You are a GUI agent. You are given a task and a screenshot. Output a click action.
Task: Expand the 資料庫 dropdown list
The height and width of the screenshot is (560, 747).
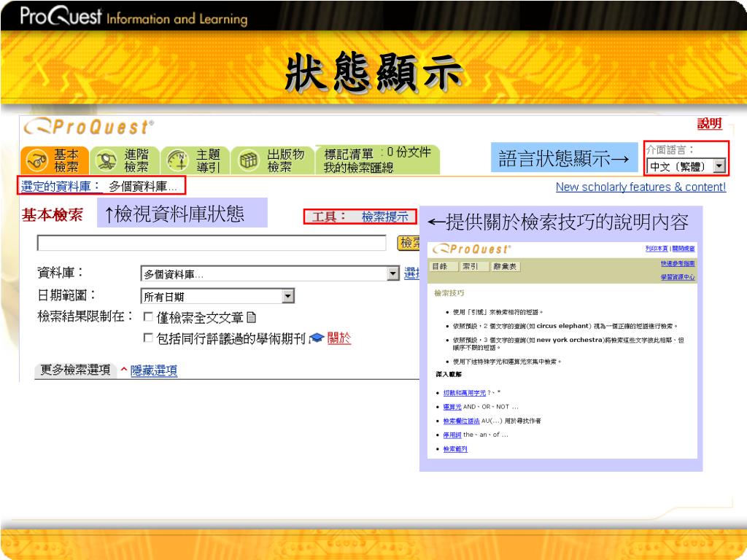393,273
